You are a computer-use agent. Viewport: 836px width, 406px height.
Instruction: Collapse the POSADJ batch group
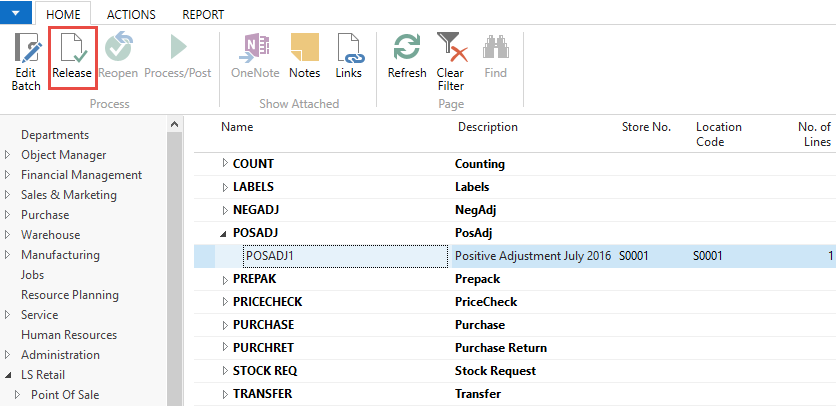click(x=225, y=233)
